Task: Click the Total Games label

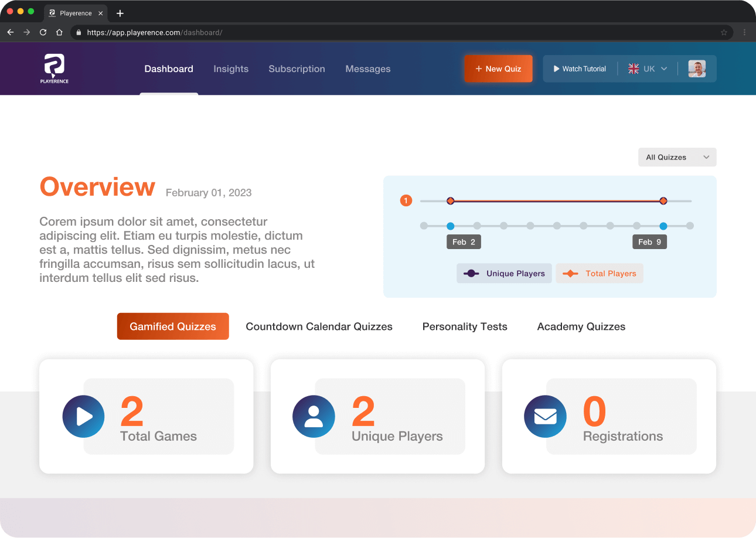Action: [x=158, y=436]
